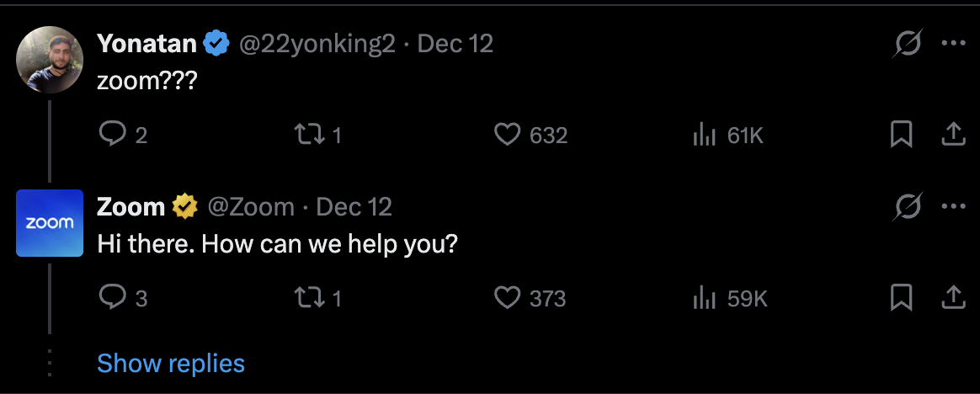Open more options for Yonatan's tweet
The height and width of the screenshot is (394, 980).
(952, 44)
